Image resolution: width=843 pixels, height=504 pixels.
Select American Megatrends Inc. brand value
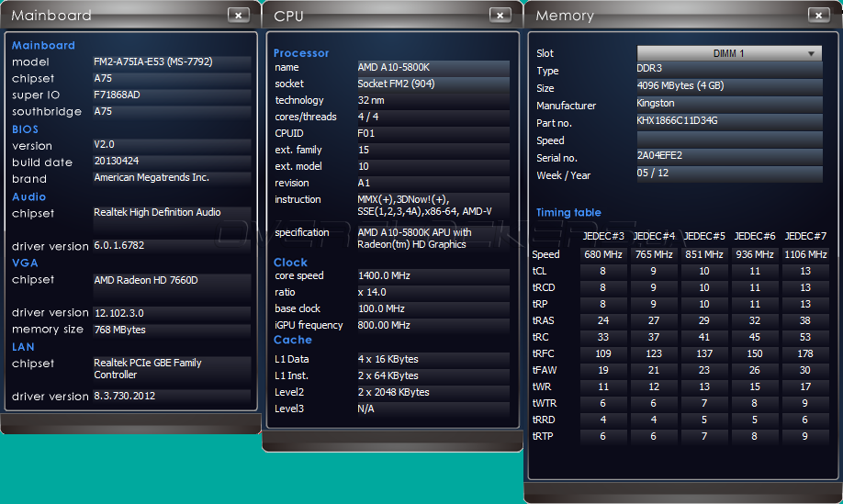point(172,177)
